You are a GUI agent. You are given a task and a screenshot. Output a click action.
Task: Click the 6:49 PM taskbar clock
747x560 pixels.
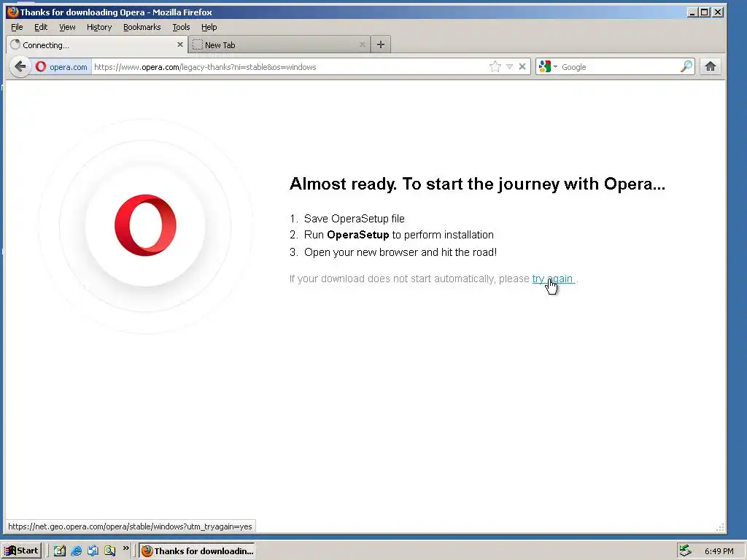coord(719,551)
